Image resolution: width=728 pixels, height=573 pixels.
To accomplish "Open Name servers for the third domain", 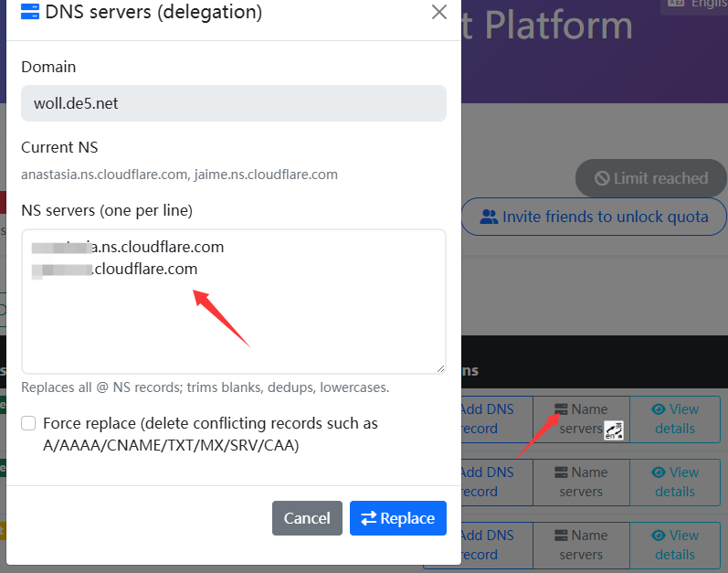I will [x=581, y=545].
